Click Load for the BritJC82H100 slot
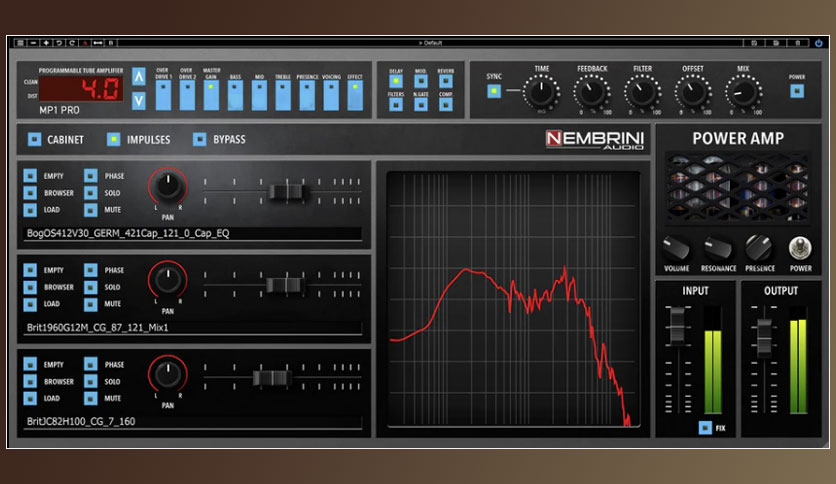The width and height of the screenshot is (836, 484). [30, 398]
